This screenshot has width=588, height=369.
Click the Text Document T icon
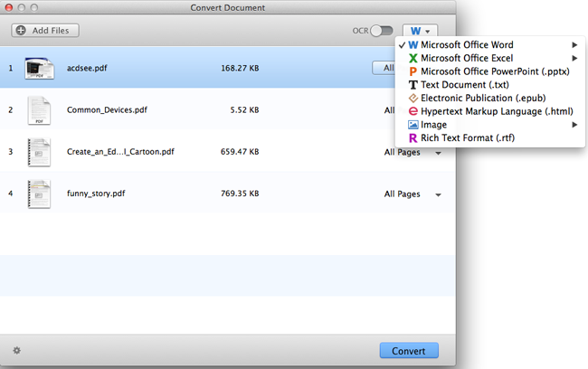coord(413,85)
